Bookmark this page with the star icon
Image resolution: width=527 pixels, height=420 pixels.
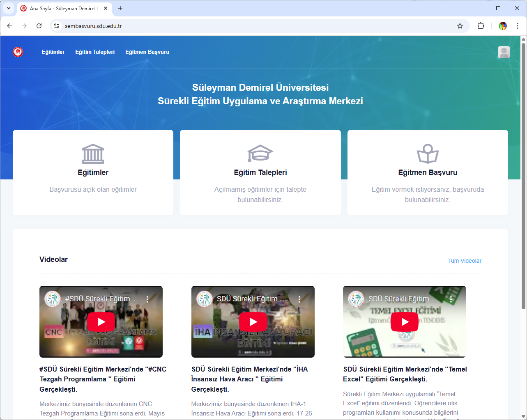(460, 26)
